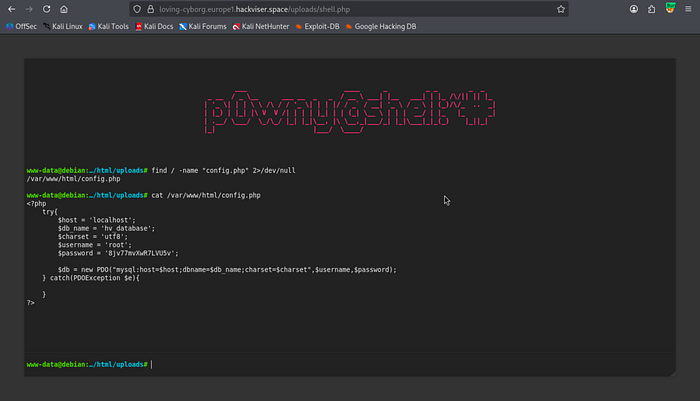Go back to the previous page
The width and height of the screenshot is (700, 401).
pos(12,9)
